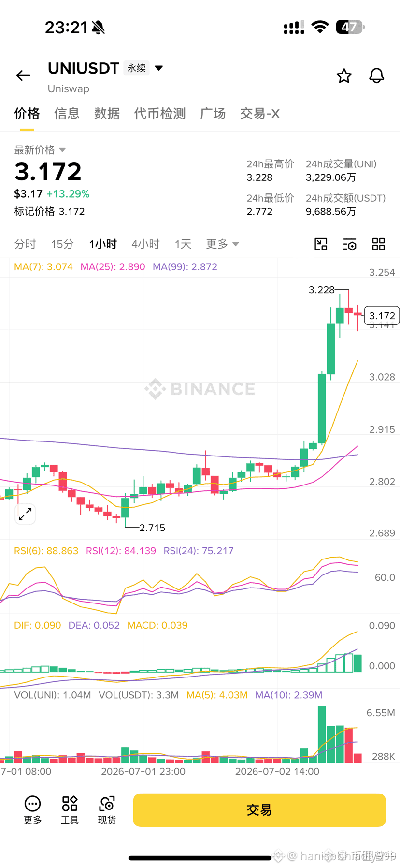Select the 1天 timeframe

tap(183, 244)
